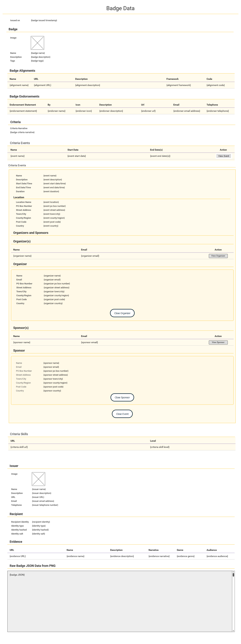This screenshot has width=241, height=644.
Task: Click the badge image placeholder
Action: pos(37,43)
